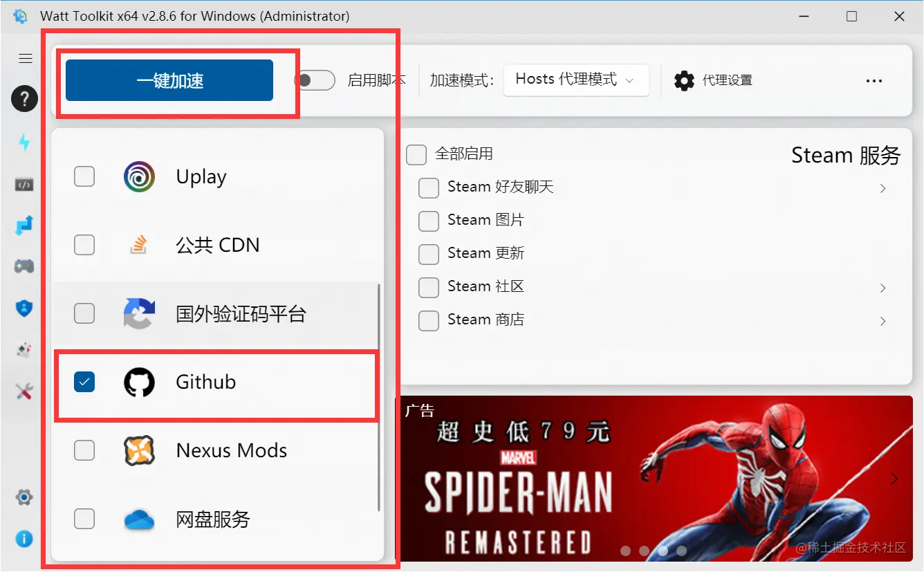Maximize the Watt Toolkit window

(x=851, y=17)
